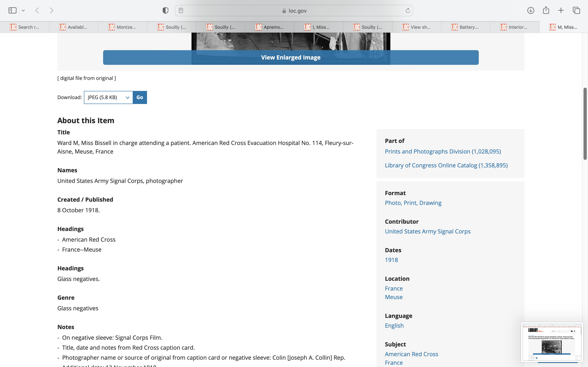Expand the sidebar options chevron
The image size is (588, 367).
tap(23, 10)
